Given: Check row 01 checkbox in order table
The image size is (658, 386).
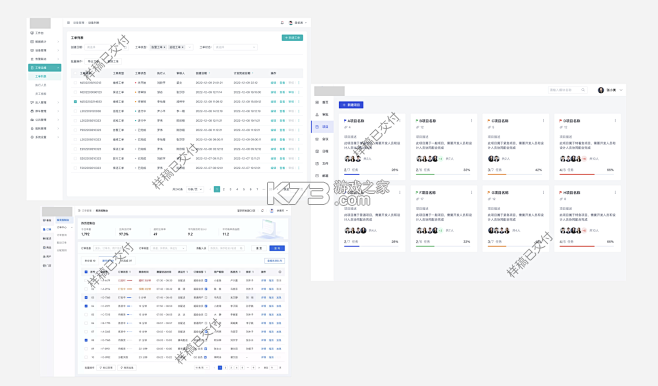Looking at the screenshot, I should click(86, 280).
